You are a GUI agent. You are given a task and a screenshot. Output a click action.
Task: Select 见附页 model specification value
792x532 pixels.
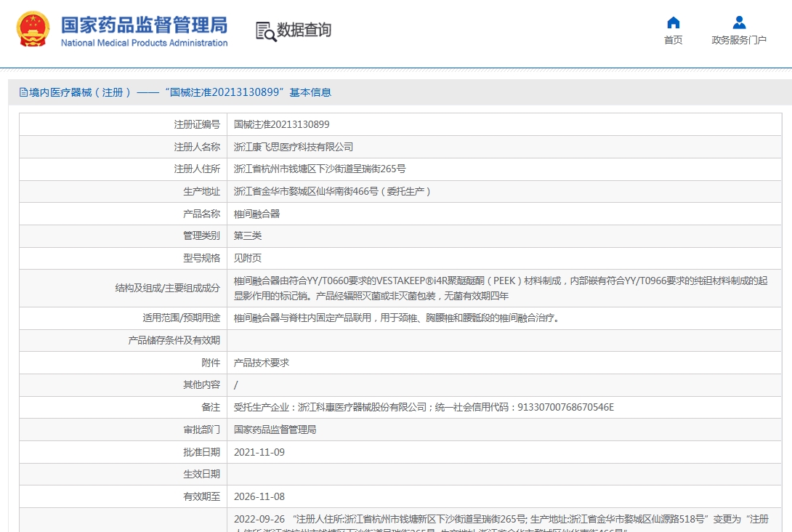248,258
